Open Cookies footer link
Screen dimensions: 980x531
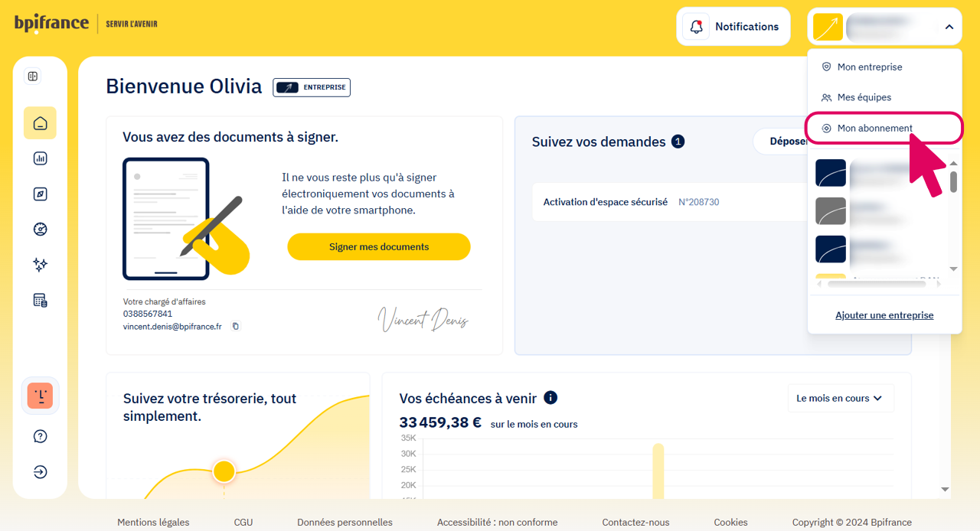click(730, 522)
